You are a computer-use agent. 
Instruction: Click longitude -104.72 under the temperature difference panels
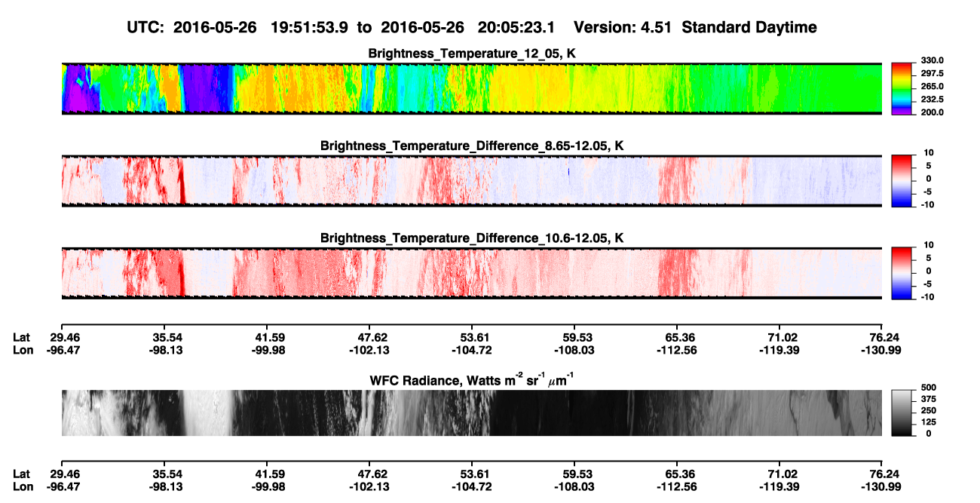470,350
